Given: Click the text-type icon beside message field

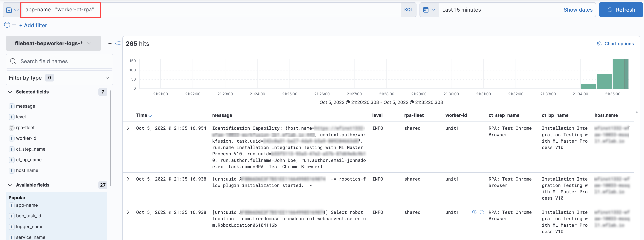Looking at the screenshot, I should (11, 106).
